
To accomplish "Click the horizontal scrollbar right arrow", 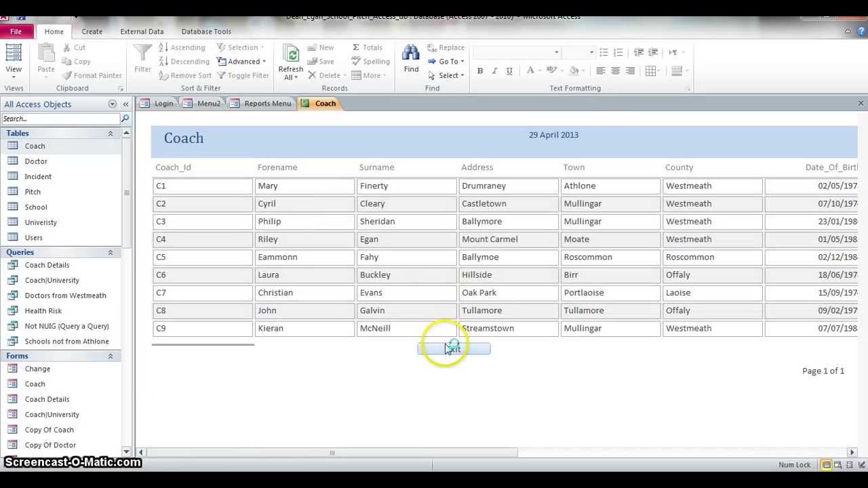I will [852, 452].
